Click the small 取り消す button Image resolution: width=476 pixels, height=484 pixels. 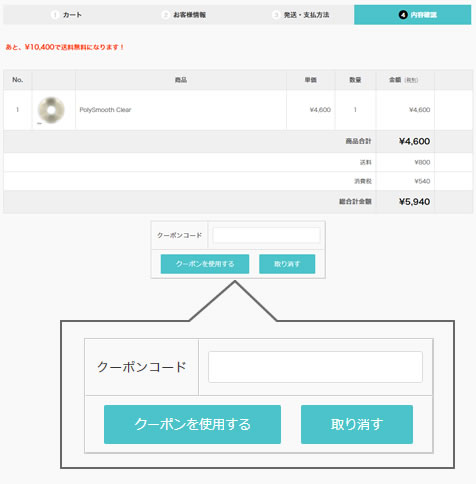click(x=287, y=264)
